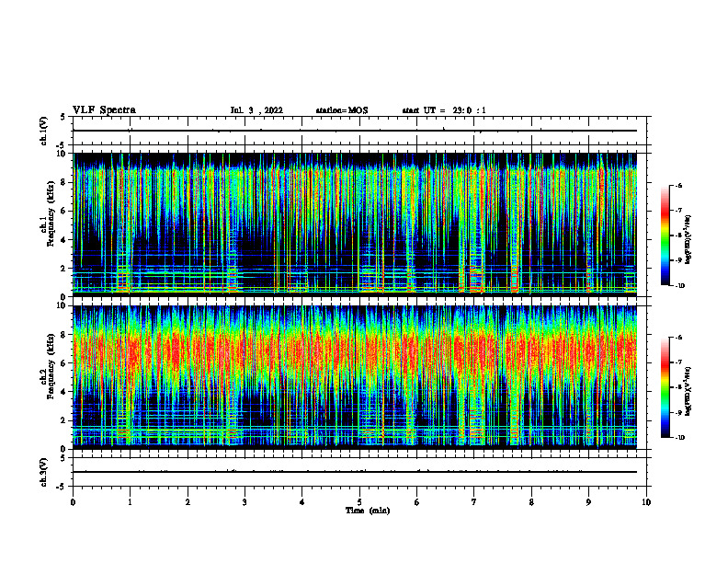Click the upper ch.1 PSD color bar
The width and height of the screenshot is (728, 563).
[665, 236]
